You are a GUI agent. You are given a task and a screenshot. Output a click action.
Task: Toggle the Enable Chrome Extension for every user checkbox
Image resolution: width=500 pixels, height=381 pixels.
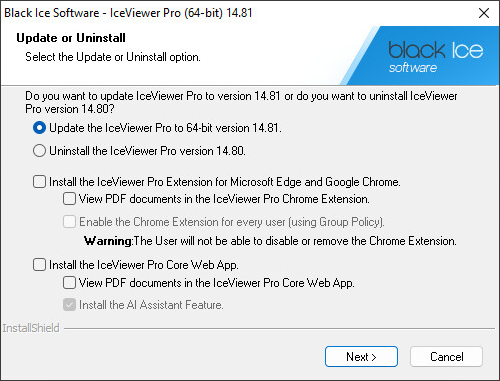pyautogui.click(x=69, y=222)
